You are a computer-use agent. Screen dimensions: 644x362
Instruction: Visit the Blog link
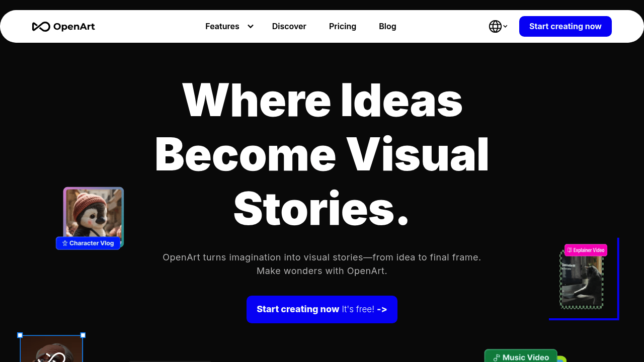click(x=387, y=26)
